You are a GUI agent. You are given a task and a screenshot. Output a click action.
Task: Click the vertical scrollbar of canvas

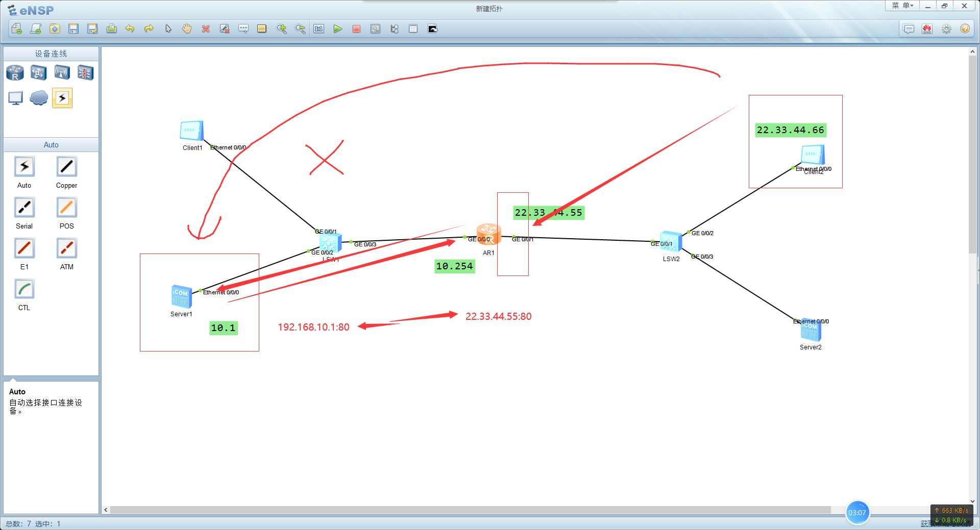click(972, 155)
